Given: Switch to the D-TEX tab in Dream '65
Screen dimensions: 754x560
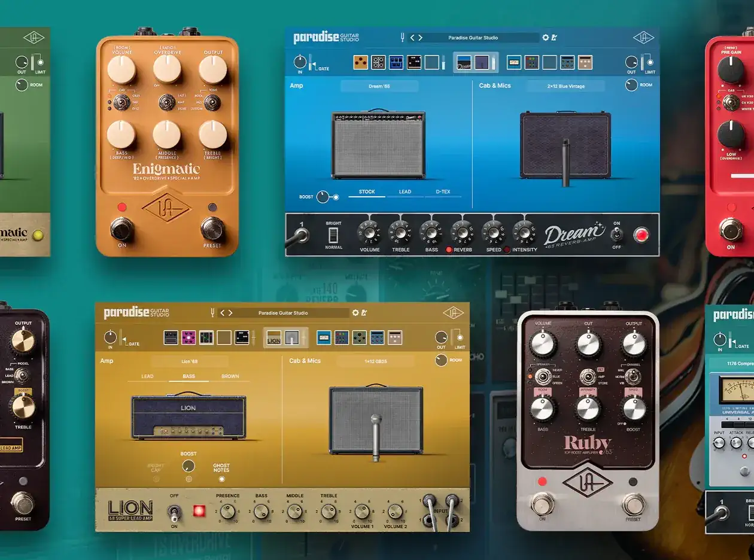Looking at the screenshot, I should (443, 192).
